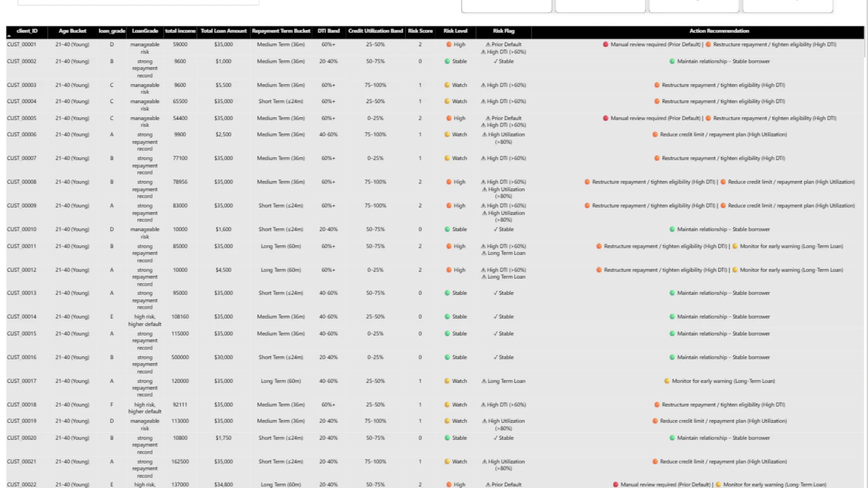Click Prior Default warning icon in CUST_00001 row
The image size is (868, 488).
[x=488, y=45]
